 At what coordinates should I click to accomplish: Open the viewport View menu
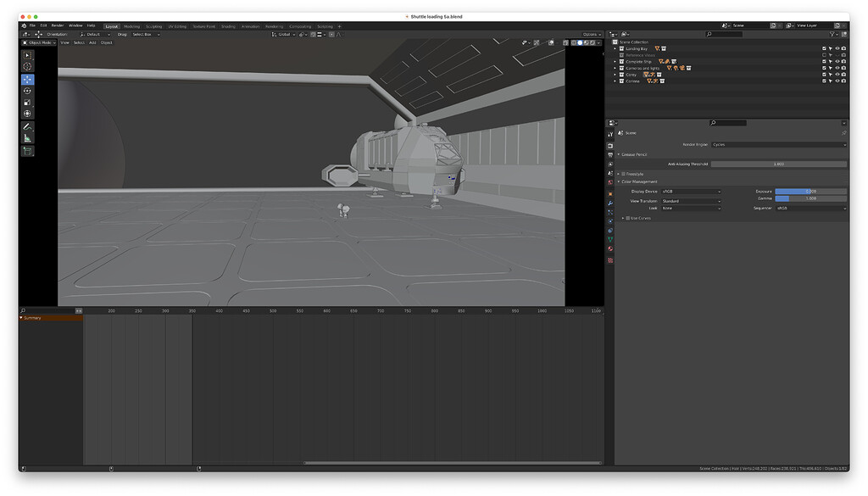click(x=64, y=42)
